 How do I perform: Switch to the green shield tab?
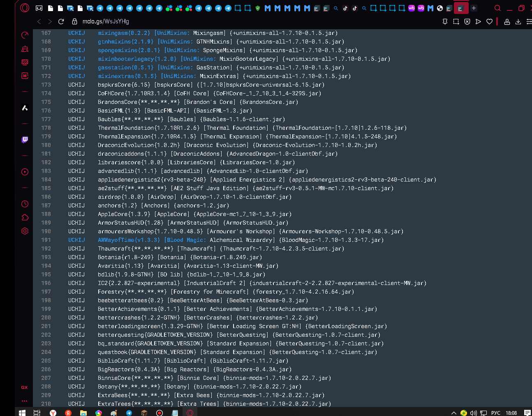[x=258, y=8]
